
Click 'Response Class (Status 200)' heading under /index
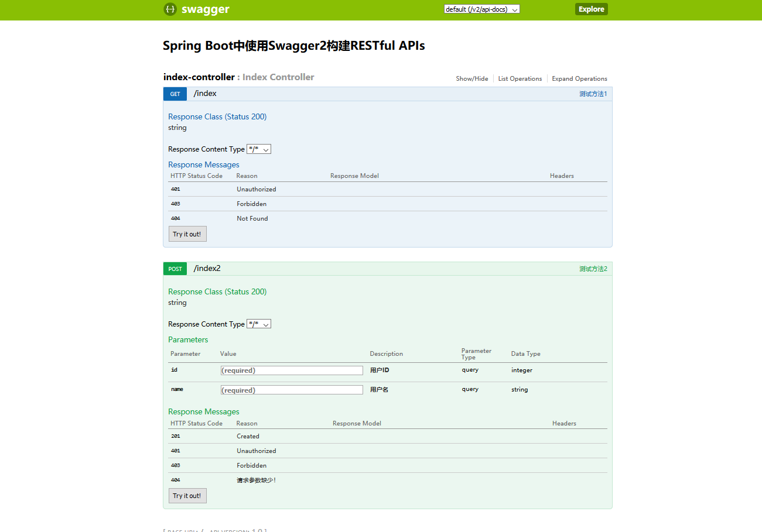pyautogui.click(x=217, y=116)
